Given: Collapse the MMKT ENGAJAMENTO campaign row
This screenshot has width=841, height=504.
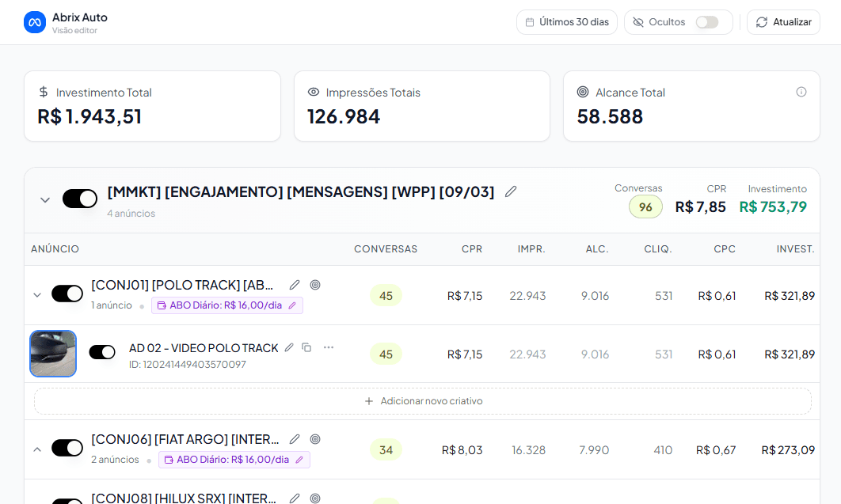Looking at the screenshot, I should pyautogui.click(x=45, y=200).
